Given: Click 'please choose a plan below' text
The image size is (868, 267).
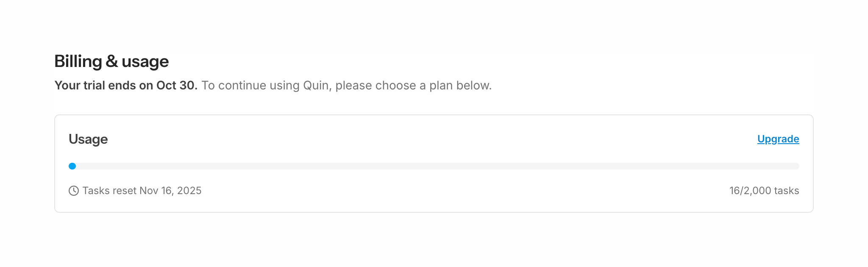Looking at the screenshot, I should (413, 86).
